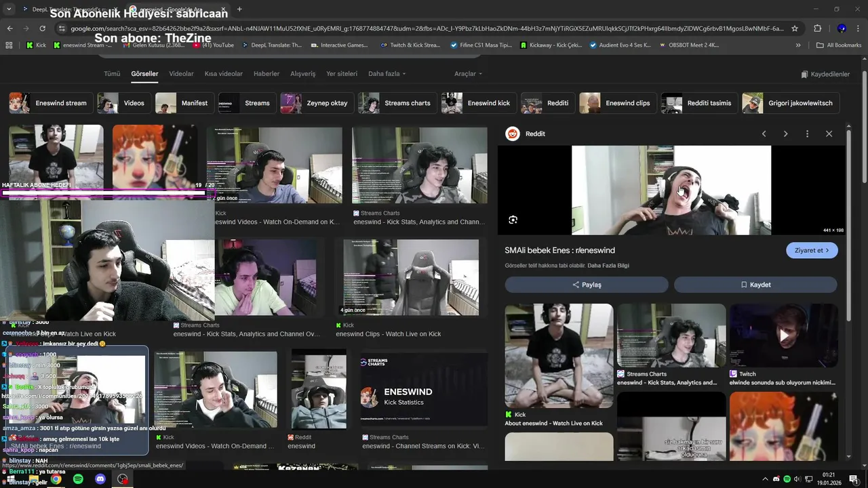Image resolution: width=868 pixels, height=488 pixels.
Task: Open a new browser tab
Action: pos(239,9)
